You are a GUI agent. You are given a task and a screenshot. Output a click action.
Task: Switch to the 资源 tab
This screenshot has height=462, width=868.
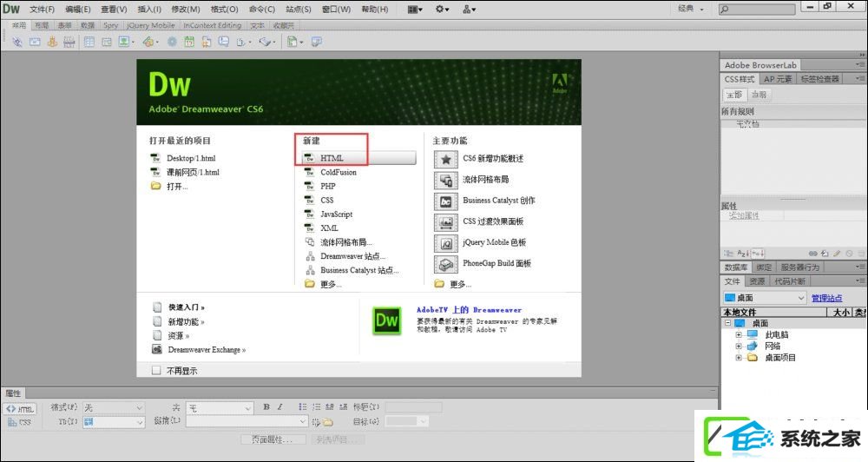[757, 281]
